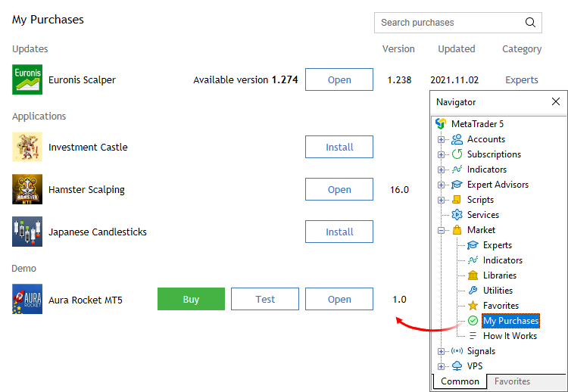568x392 pixels.
Task: Install the Japanese Candlesticks application
Action: click(x=339, y=232)
